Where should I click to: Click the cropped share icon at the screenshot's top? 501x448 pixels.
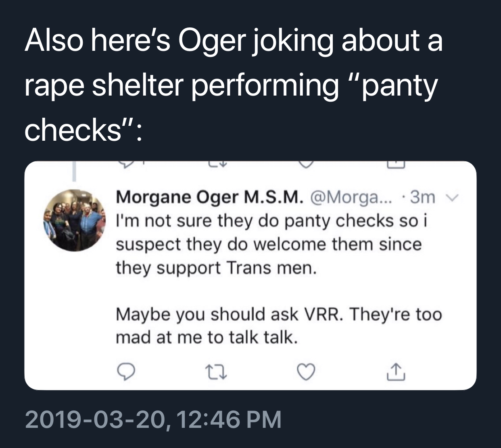397,164
